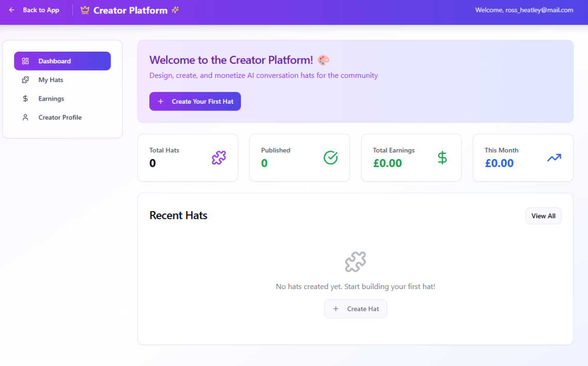Click the purple puzzle icon in Total Hats card
The width and height of the screenshot is (588, 366).
tap(219, 158)
